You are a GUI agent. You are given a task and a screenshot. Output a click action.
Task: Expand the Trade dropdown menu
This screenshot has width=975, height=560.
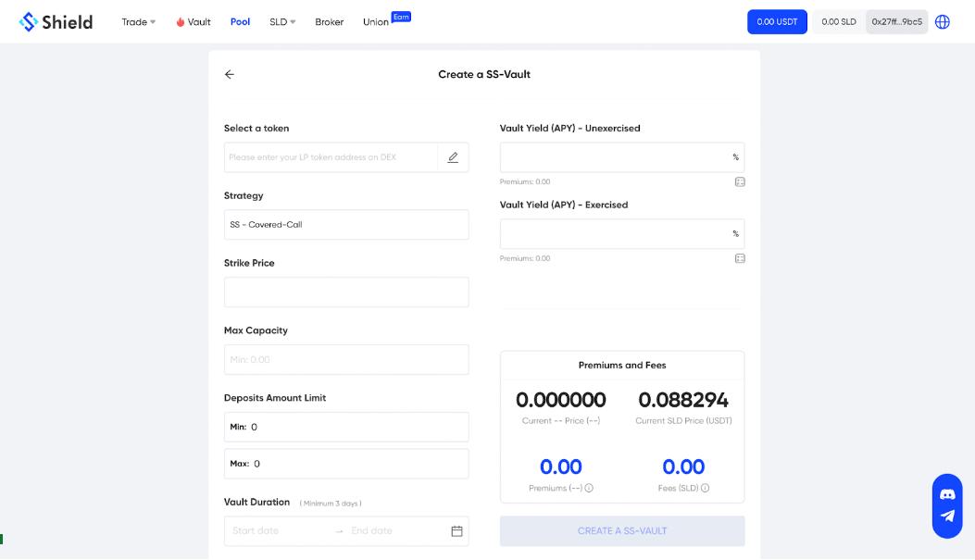coord(139,22)
